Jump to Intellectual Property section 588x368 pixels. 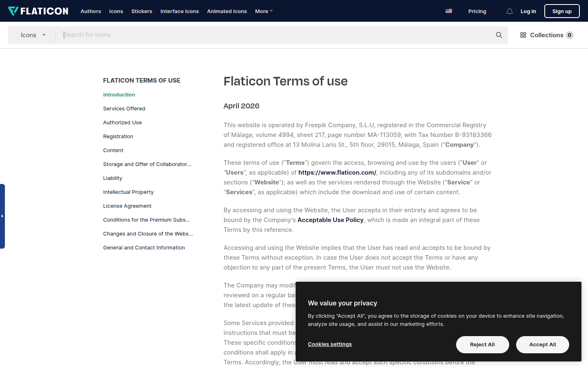pyautogui.click(x=128, y=192)
